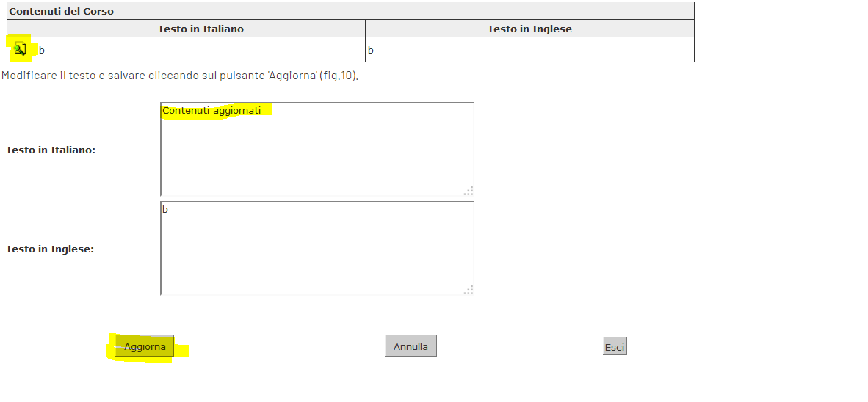Click the 'Modificare il testo e salvare' instruction sentence
The height and width of the screenshot is (402, 868).
point(180,76)
